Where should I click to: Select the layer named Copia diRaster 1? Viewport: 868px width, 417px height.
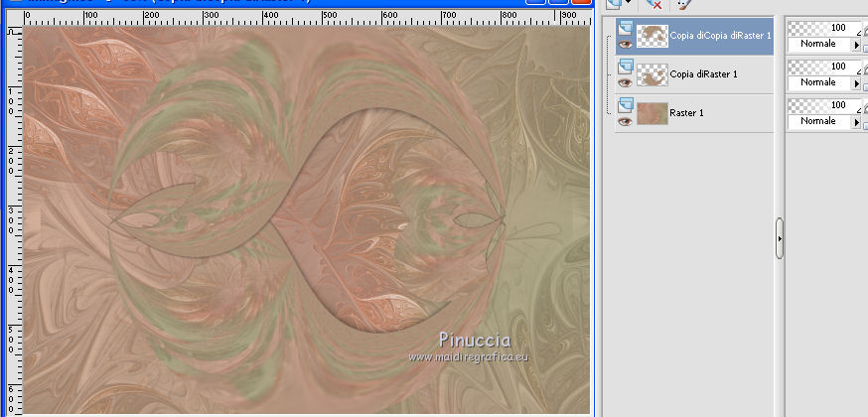tap(703, 74)
